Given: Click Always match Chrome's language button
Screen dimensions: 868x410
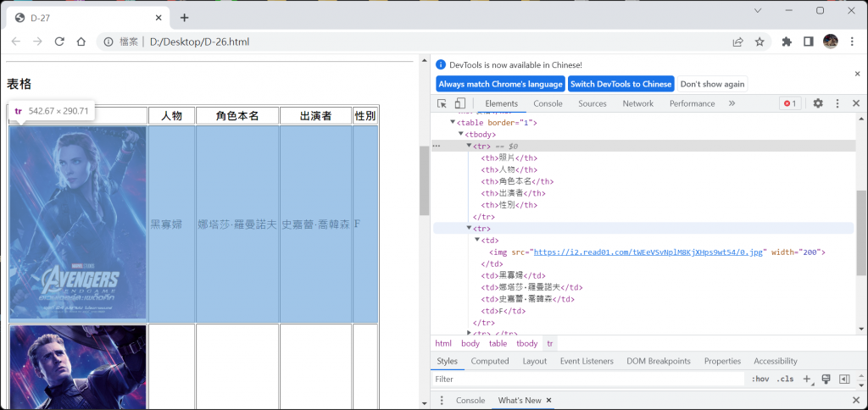Looking at the screenshot, I should pyautogui.click(x=500, y=84).
